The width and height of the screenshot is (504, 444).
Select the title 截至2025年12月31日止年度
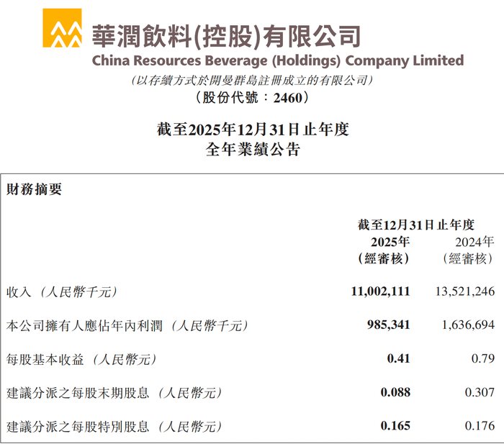(x=252, y=130)
